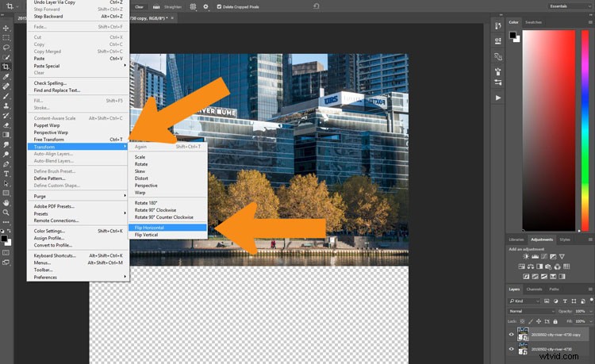Hide the original city-river-4730 layer
This screenshot has width=595, height=364.
coord(511,349)
